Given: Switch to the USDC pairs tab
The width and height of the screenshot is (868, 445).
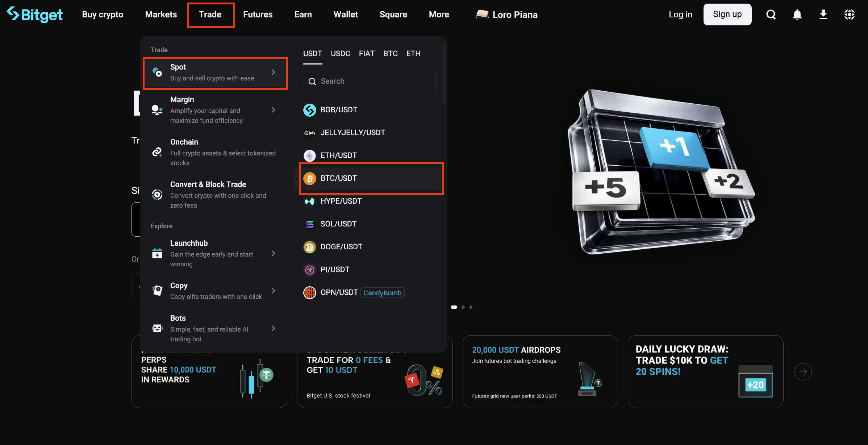Looking at the screenshot, I should click(x=340, y=54).
